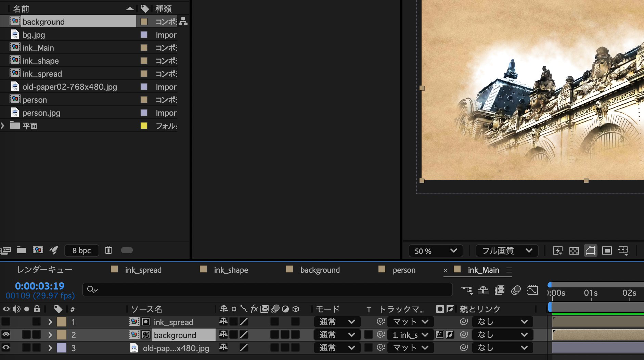This screenshot has height=360, width=644.
Task: Switch to the ink_spread timeline tab
Action: [x=143, y=270]
